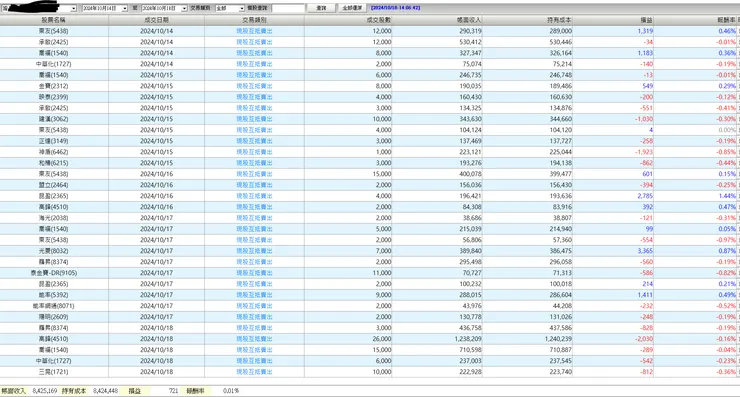This screenshot has height=397, width=740.
Task: Select stock name cell with code (2464)
Action: [x=54, y=185]
